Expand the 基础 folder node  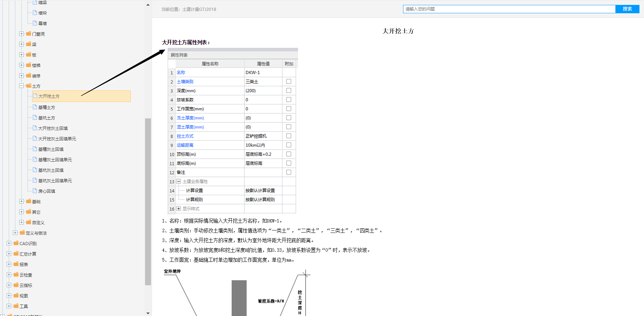point(22,201)
